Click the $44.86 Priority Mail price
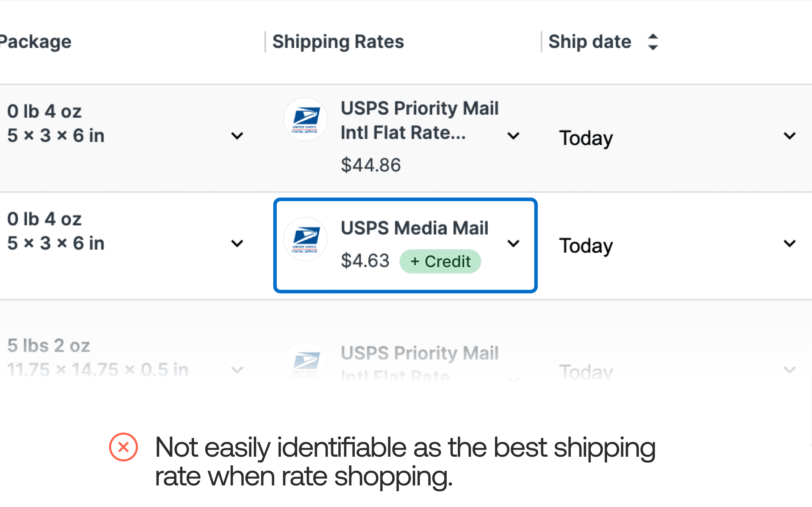812x507 pixels. coord(371,165)
